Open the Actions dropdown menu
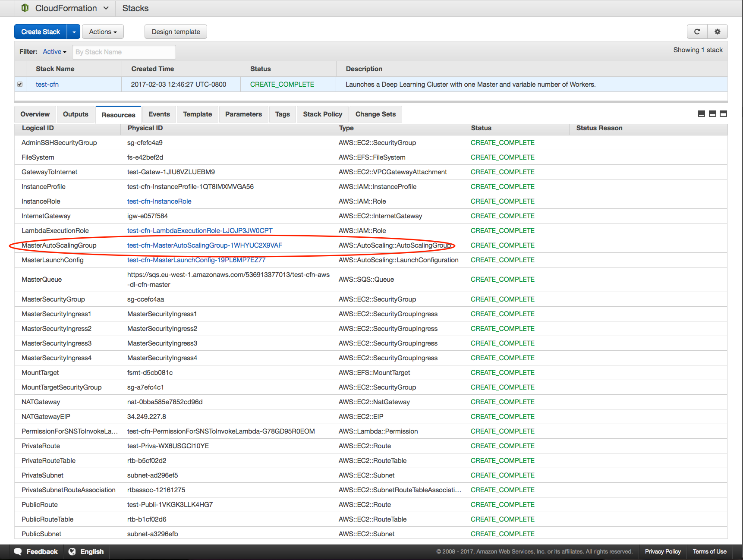The image size is (743, 560). click(x=103, y=31)
